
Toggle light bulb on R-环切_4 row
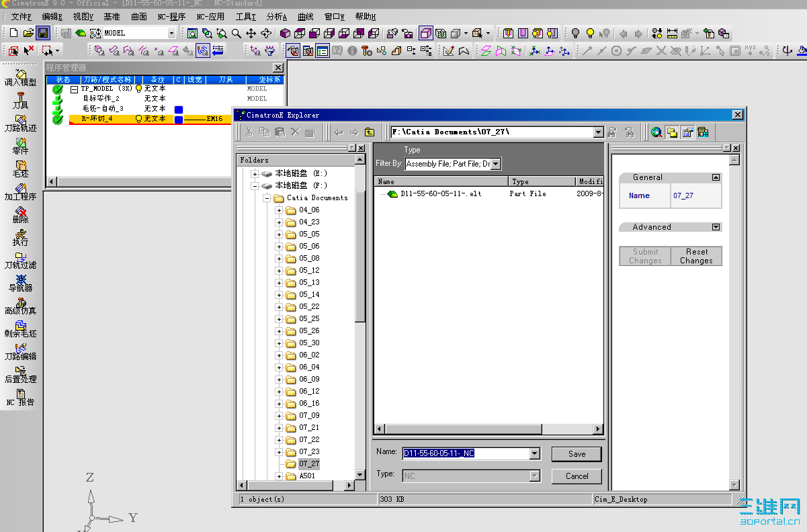click(x=139, y=119)
